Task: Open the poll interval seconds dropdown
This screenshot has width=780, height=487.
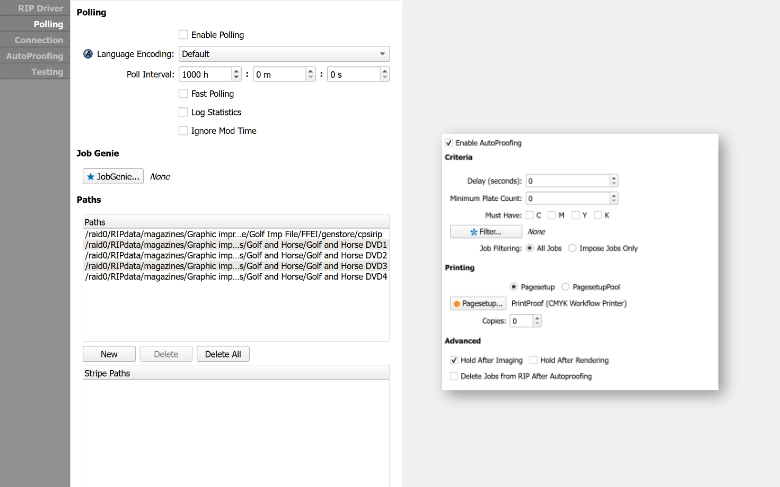Action: [x=385, y=74]
